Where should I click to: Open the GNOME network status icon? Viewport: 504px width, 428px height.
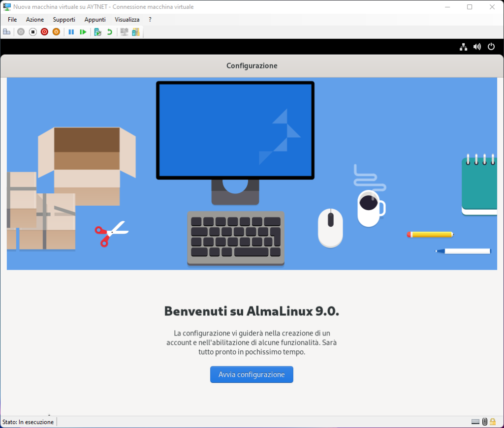click(463, 47)
